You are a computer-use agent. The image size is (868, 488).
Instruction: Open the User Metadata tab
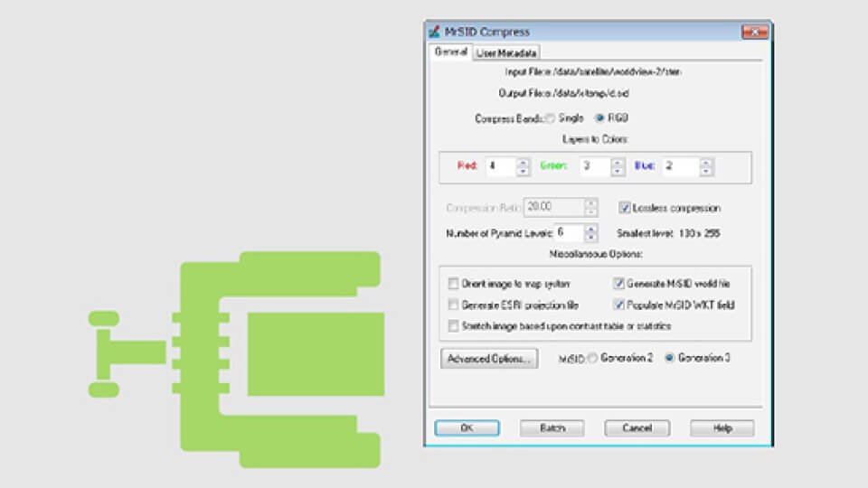506,53
